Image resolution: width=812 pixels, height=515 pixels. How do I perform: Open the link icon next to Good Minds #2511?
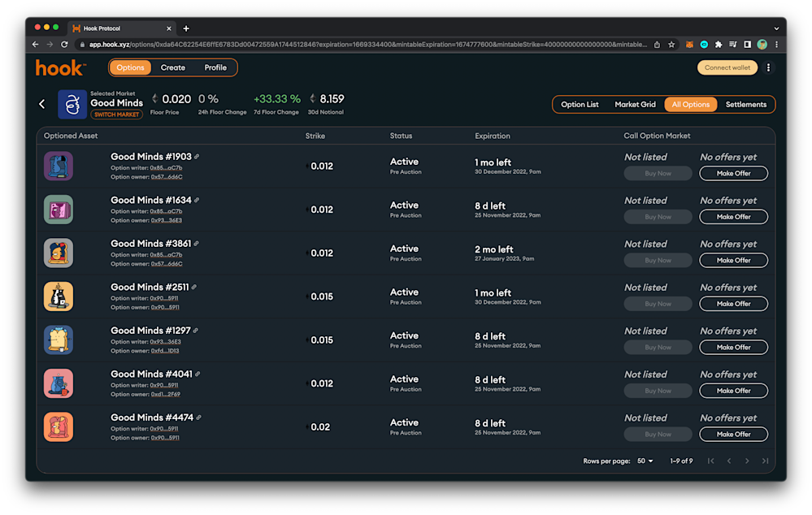pyautogui.click(x=193, y=287)
